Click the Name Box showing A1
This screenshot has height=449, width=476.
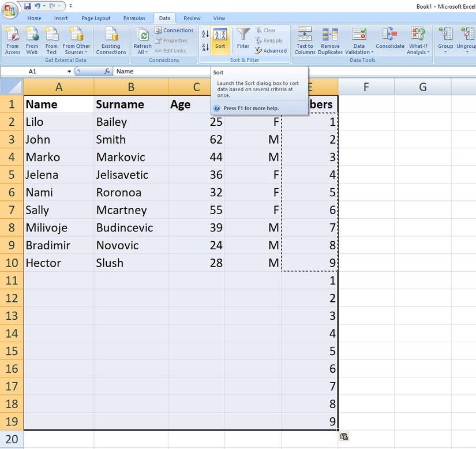pyautogui.click(x=33, y=72)
